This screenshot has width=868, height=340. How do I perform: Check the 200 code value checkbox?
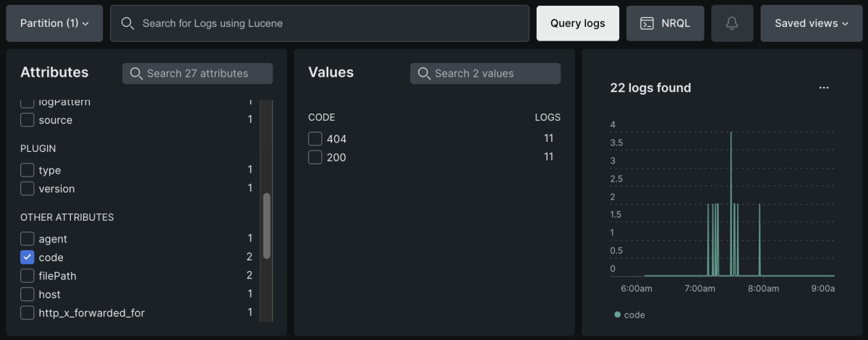(x=315, y=157)
